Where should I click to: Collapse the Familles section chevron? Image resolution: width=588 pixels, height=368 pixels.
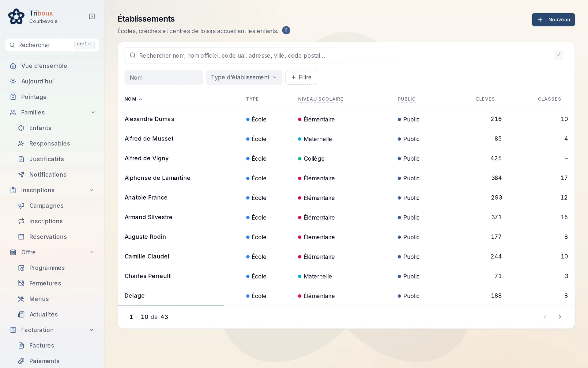tap(93, 113)
